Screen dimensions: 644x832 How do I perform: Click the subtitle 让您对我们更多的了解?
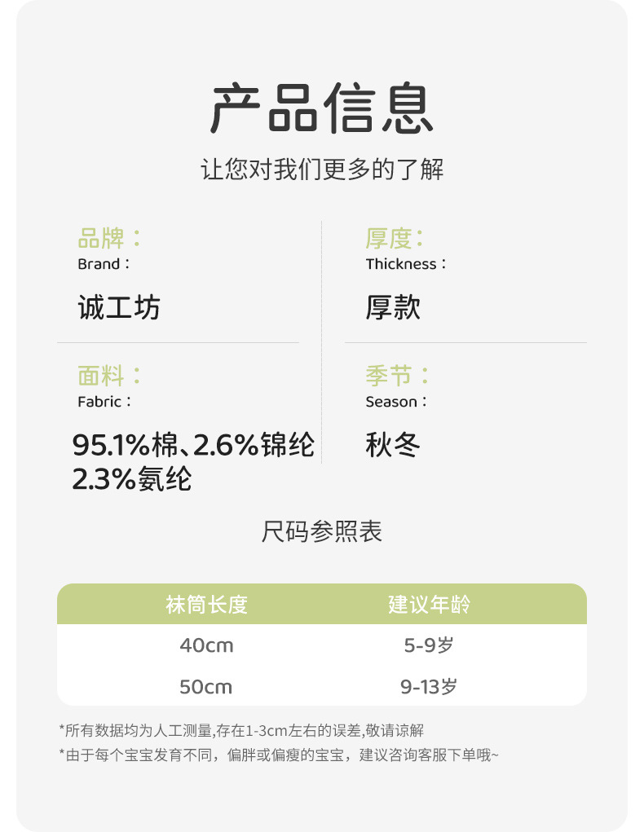pos(322,169)
